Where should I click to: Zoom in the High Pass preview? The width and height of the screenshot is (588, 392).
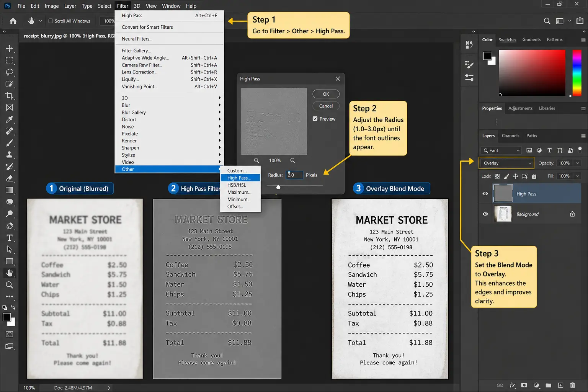pyautogui.click(x=292, y=160)
